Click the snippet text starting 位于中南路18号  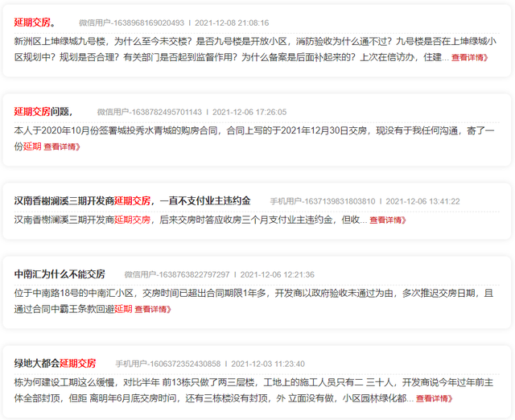coord(241,294)
